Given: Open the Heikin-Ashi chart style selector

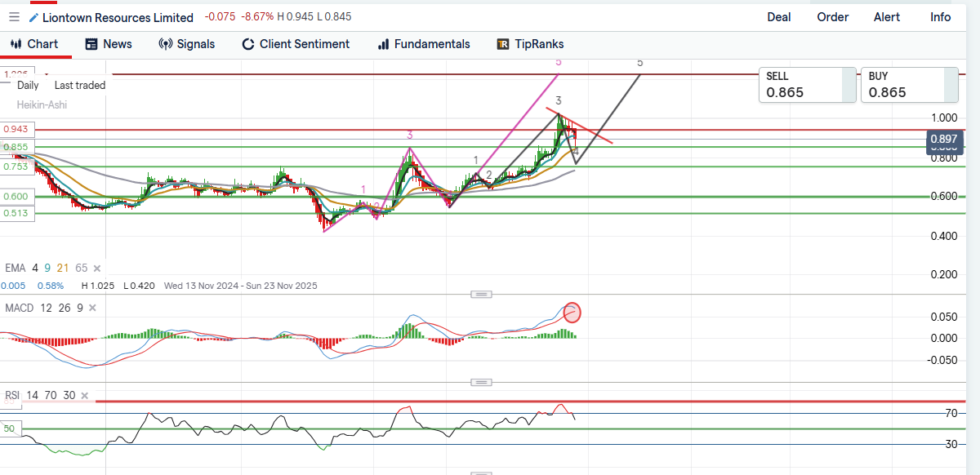Looking at the screenshot, I should tap(42, 104).
